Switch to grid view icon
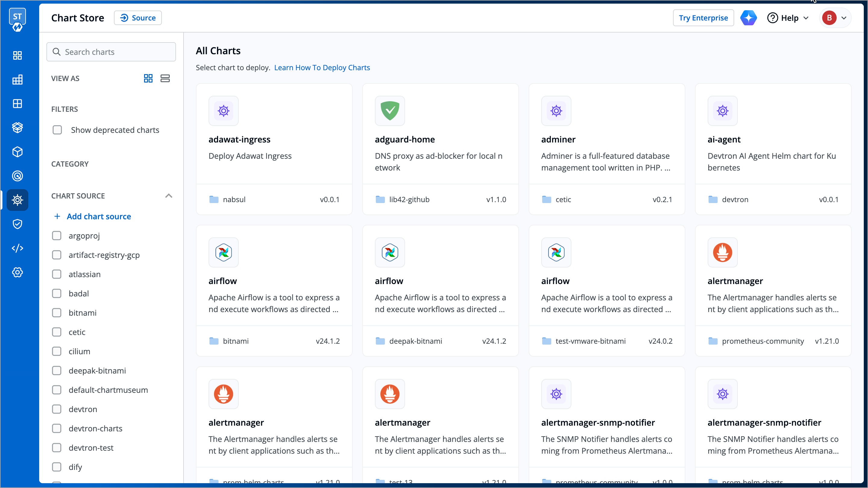 (148, 78)
